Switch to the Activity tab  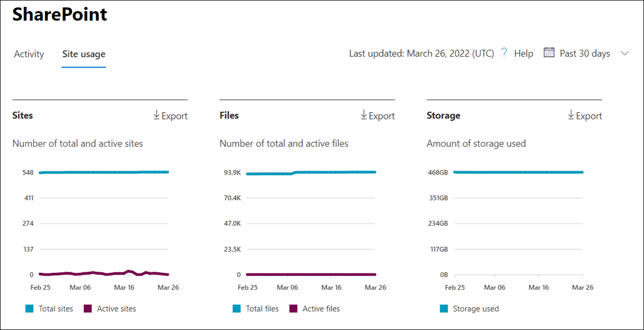(29, 54)
